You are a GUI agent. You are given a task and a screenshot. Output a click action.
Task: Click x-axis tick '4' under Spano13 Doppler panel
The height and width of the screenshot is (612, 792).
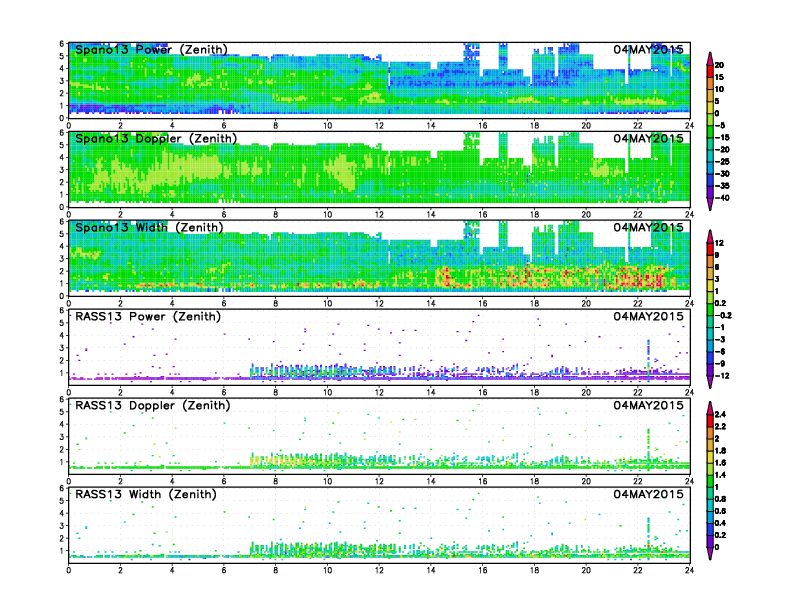coord(172,215)
